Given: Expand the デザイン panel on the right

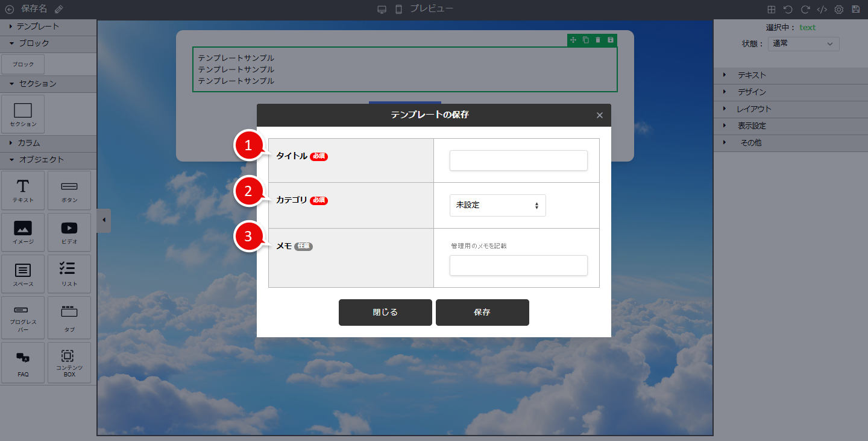Looking at the screenshot, I should (752, 92).
